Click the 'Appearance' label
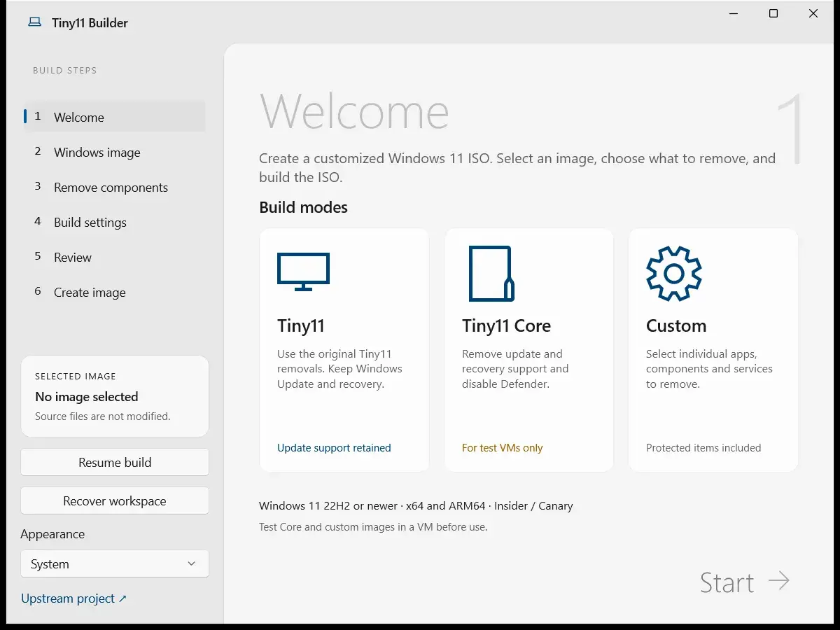The width and height of the screenshot is (840, 630). (x=52, y=534)
